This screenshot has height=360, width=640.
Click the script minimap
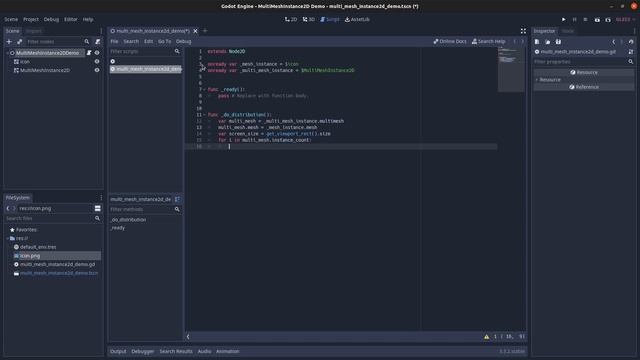[x=511, y=69]
